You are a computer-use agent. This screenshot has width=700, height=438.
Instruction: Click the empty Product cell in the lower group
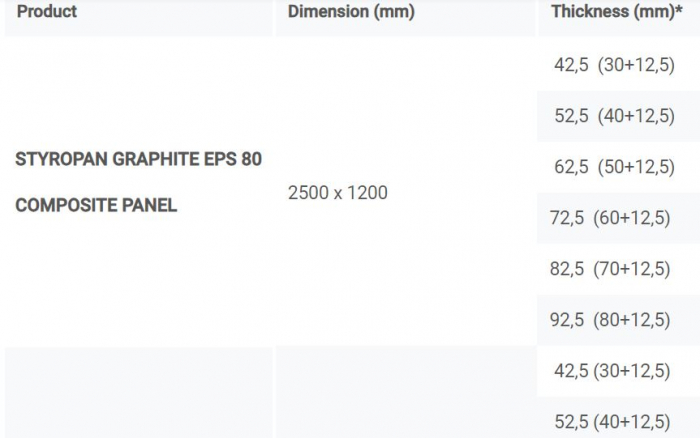[x=138, y=393]
